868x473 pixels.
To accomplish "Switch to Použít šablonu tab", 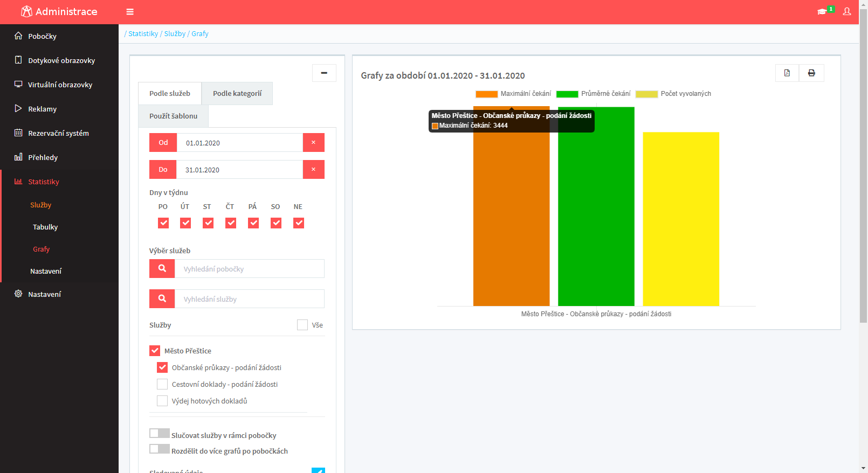I will pos(174,116).
